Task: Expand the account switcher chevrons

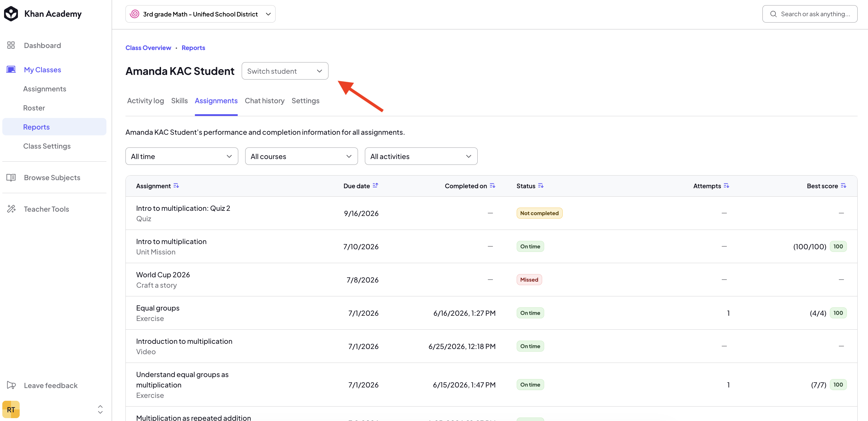Action: (100, 409)
